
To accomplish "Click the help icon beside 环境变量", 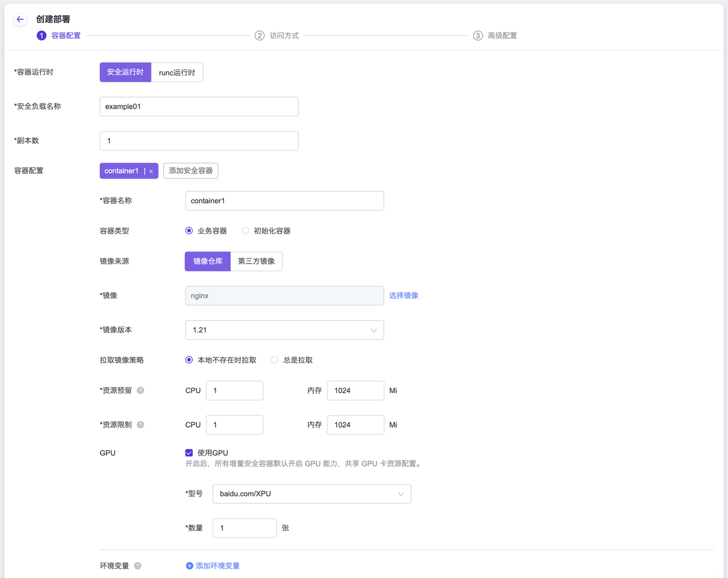I will 137,566.
